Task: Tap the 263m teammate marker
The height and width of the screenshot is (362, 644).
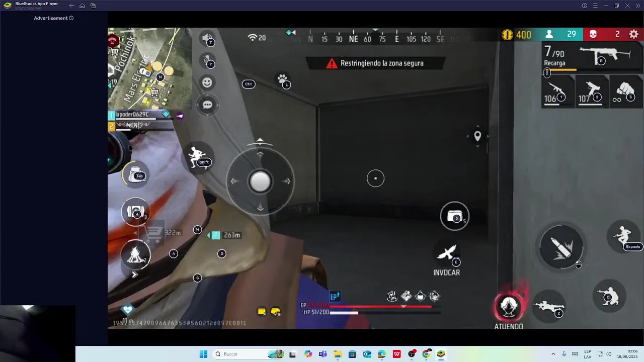Action: (225, 235)
